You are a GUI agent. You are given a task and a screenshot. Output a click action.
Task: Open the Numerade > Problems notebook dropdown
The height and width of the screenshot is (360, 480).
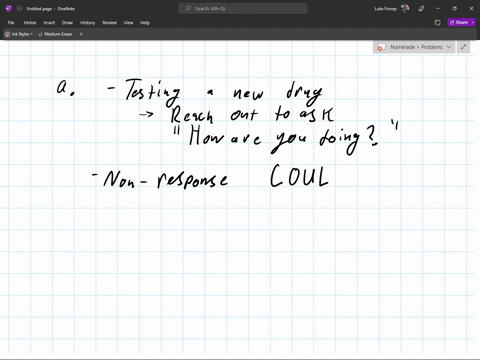(414, 47)
